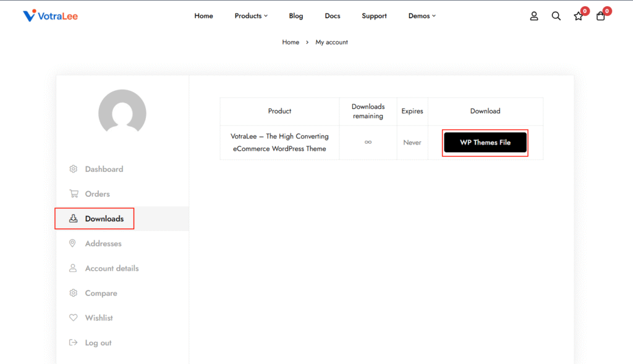This screenshot has width=633, height=364.
Task: Click the infinity downloads remaining value
Action: (368, 142)
